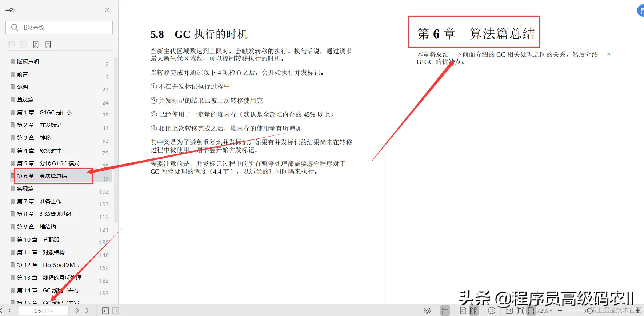Close the 书签 bookmarks panel
The image size is (644, 316).
click(x=107, y=10)
